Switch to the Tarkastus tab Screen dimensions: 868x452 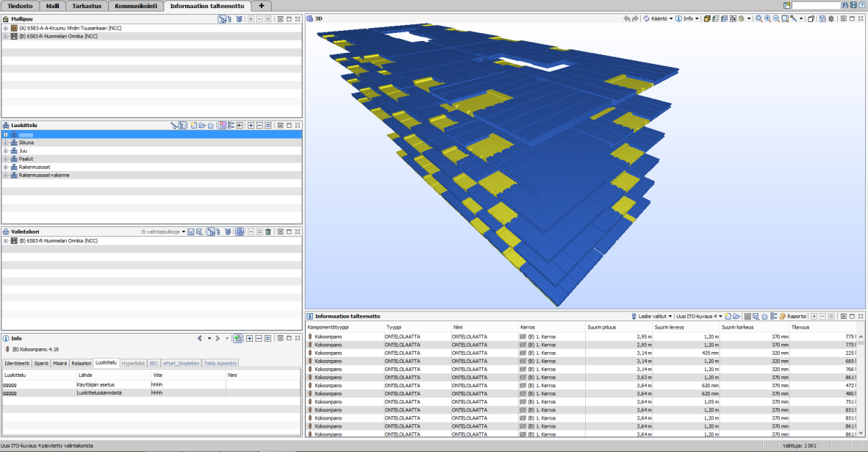pos(87,6)
